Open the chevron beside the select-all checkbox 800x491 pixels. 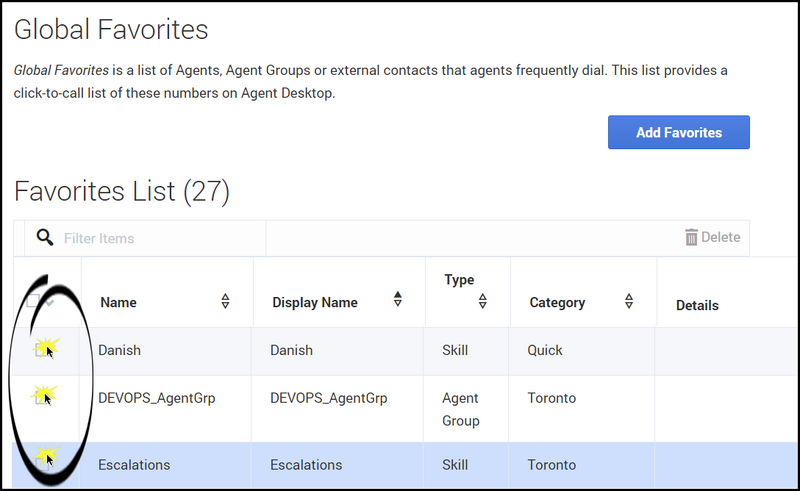pyautogui.click(x=49, y=300)
